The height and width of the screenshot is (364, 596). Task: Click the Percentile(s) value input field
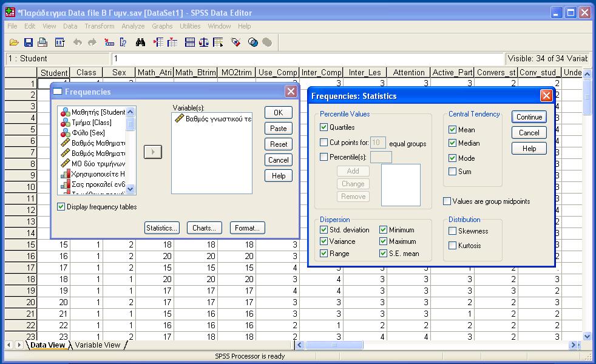[x=381, y=157]
